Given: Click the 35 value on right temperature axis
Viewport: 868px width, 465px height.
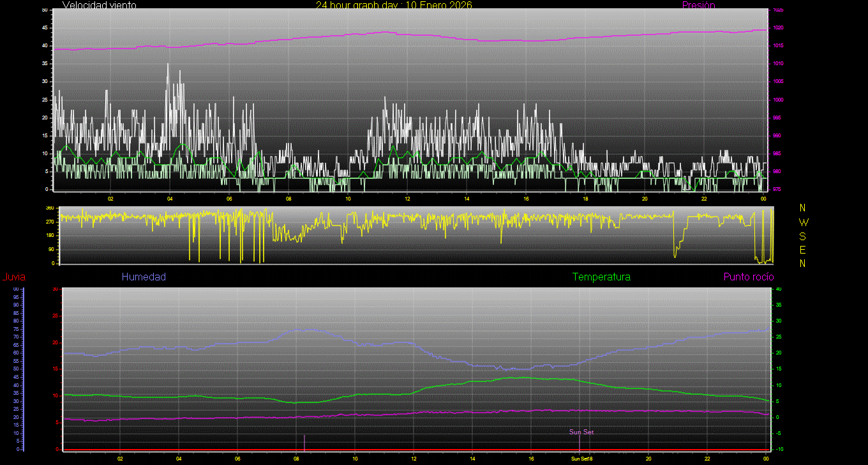Looking at the screenshot, I should tap(779, 305).
